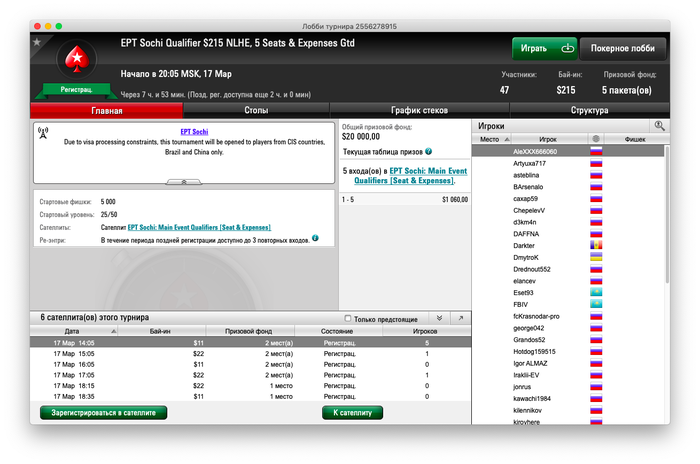Click prize row 1 - 5 $1 060,00
700x464 pixels.
[405, 200]
